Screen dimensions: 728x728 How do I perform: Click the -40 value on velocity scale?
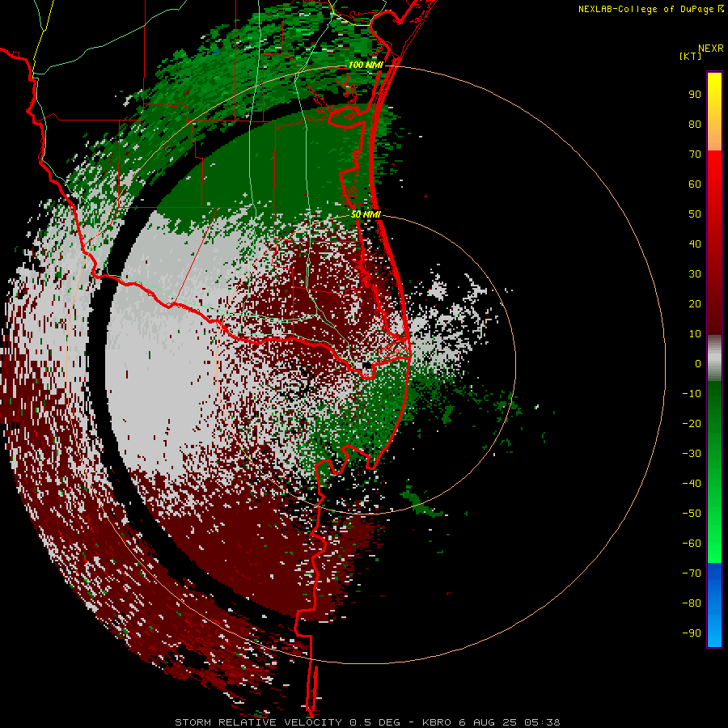(692, 484)
